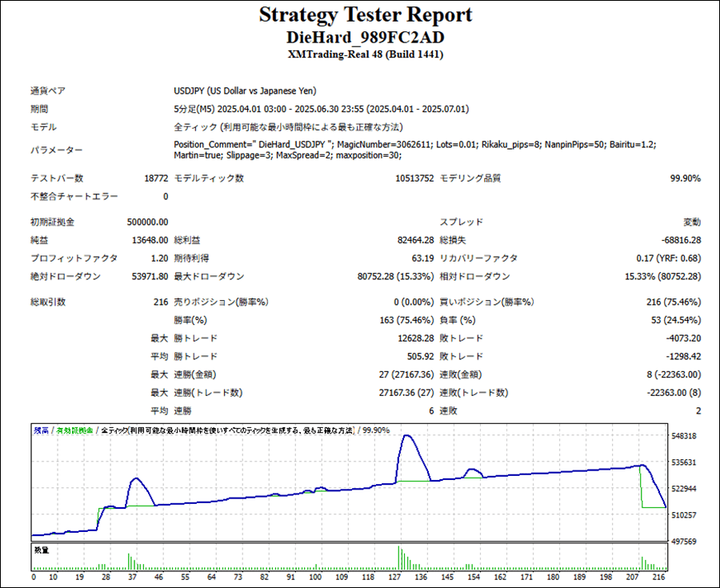Click gross loss value -68816.28
This screenshot has height=588, width=720.
tap(681, 240)
